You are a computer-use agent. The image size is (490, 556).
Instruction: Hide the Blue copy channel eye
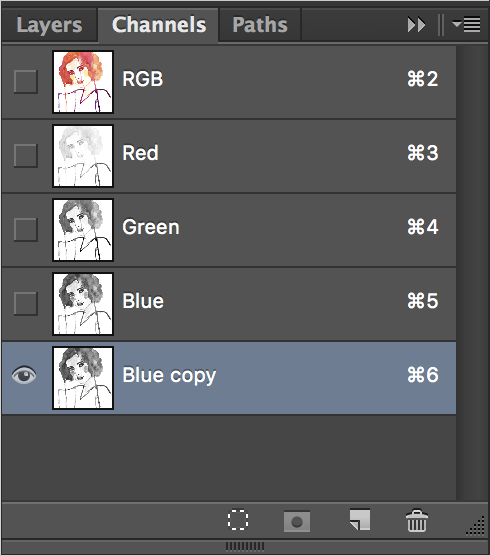click(x=24, y=375)
